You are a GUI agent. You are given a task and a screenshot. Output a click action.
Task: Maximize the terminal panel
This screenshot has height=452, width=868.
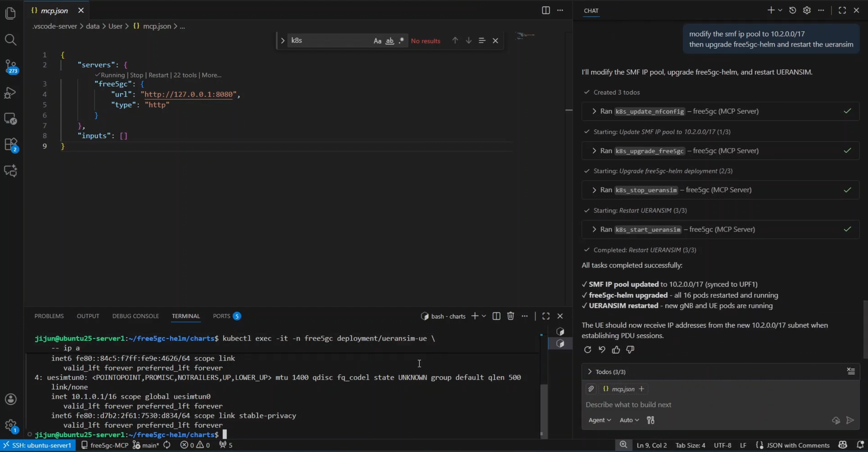pos(546,316)
